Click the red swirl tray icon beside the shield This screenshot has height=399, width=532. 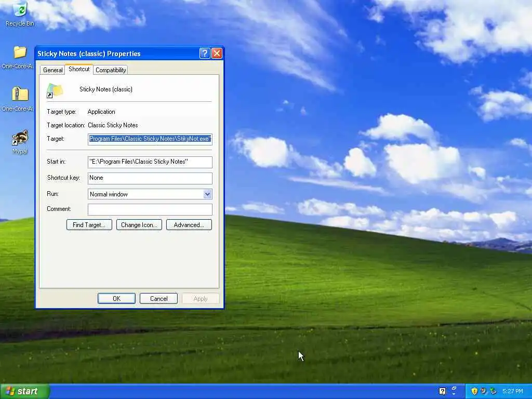point(484,391)
